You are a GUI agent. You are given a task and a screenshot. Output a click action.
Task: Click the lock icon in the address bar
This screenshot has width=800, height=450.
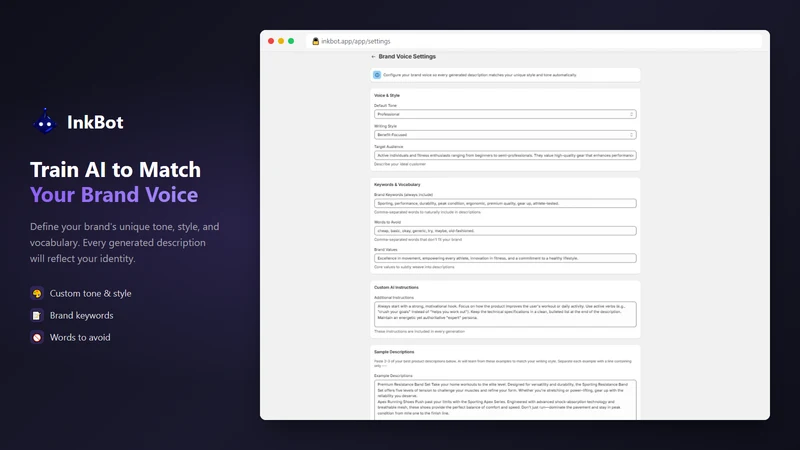point(315,41)
